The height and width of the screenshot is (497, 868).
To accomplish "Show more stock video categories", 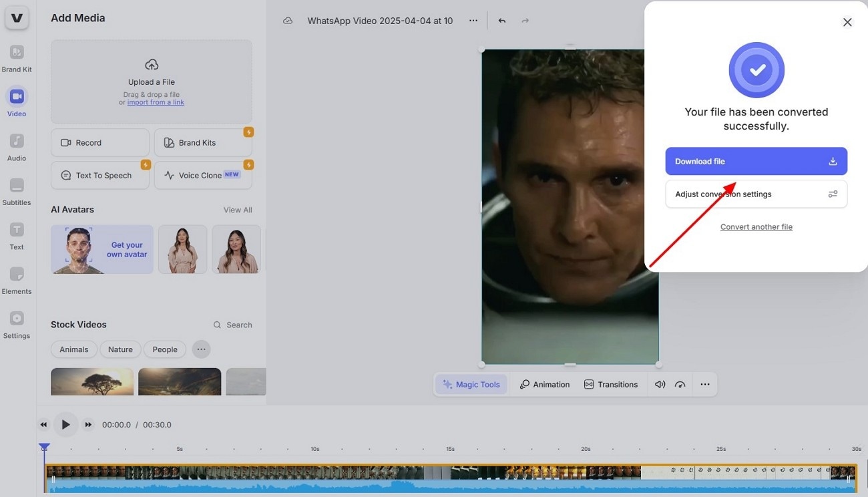I will click(x=201, y=349).
